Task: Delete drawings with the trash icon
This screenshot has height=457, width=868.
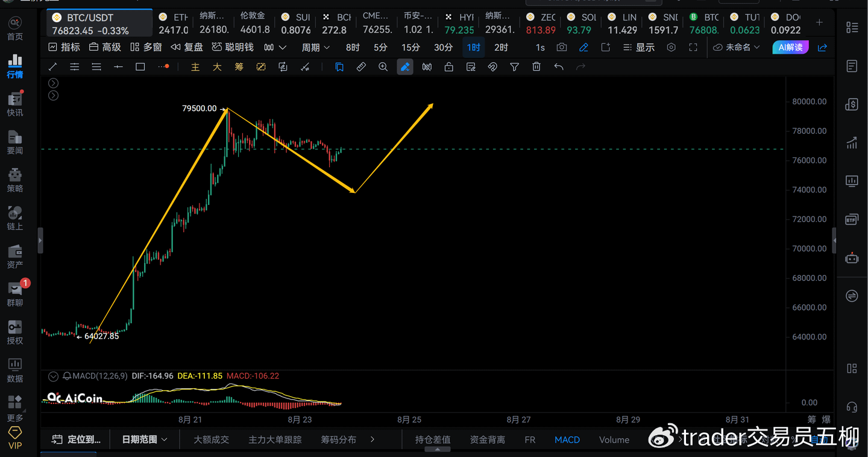Action: [x=536, y=67]
